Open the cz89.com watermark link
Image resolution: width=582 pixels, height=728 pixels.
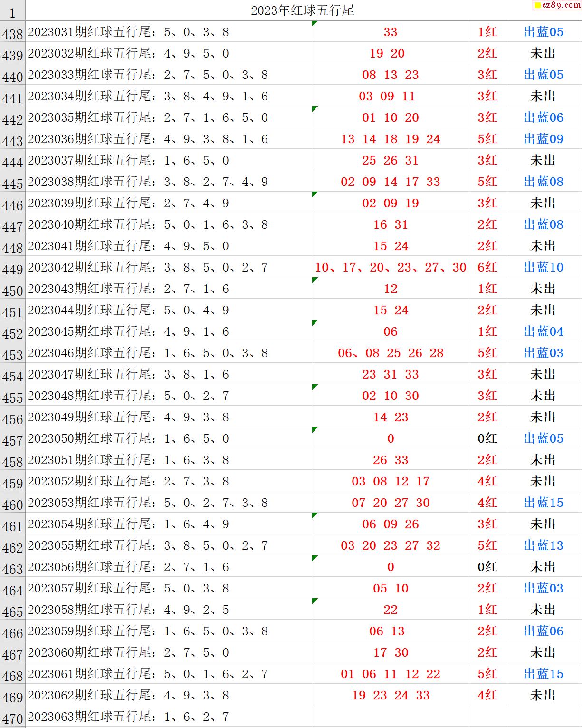[x=556, y=5]
